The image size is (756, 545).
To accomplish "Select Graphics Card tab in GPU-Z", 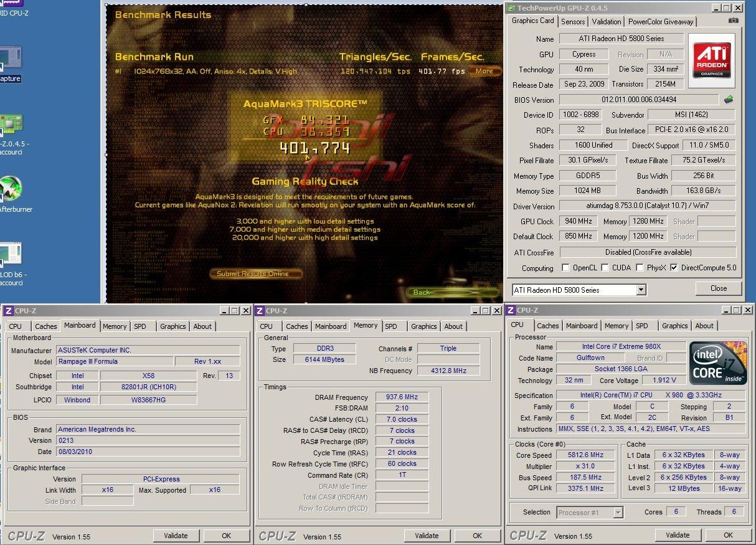I will point(532,21).
